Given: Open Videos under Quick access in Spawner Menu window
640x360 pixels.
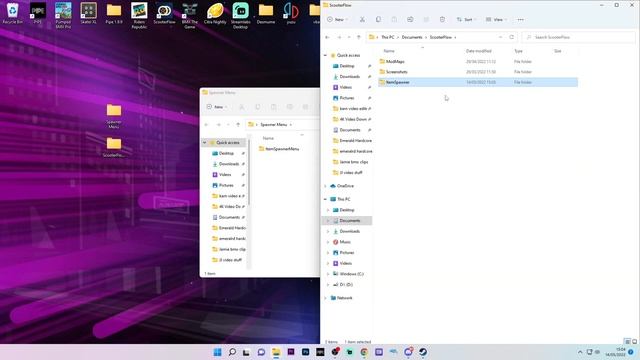Looking at the screenshot, I should (x=225, y=175).
